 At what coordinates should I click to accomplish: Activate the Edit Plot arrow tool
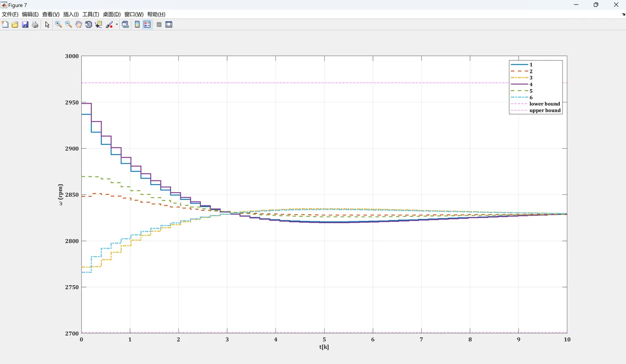[47, 25]
